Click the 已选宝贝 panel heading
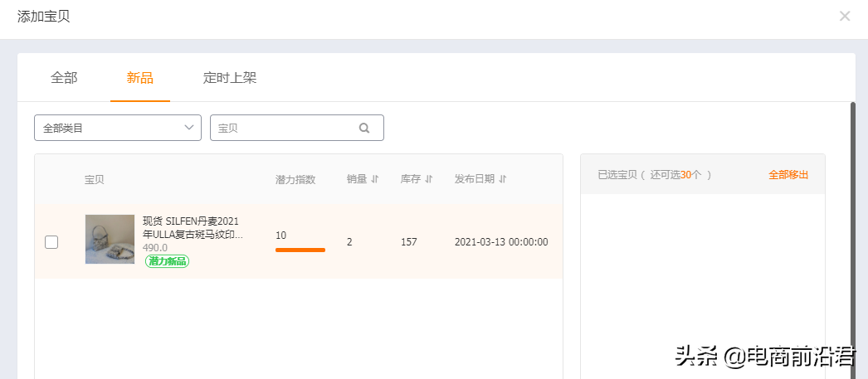Viewport: 868px width, 379px height. pos(655,175)
